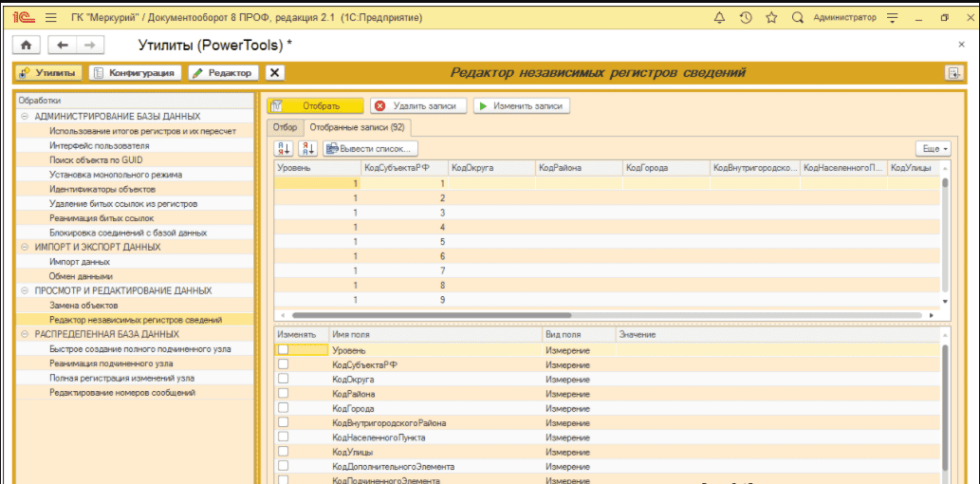Open the history clock icon
The image size is (980, 484).
point(746,17)
